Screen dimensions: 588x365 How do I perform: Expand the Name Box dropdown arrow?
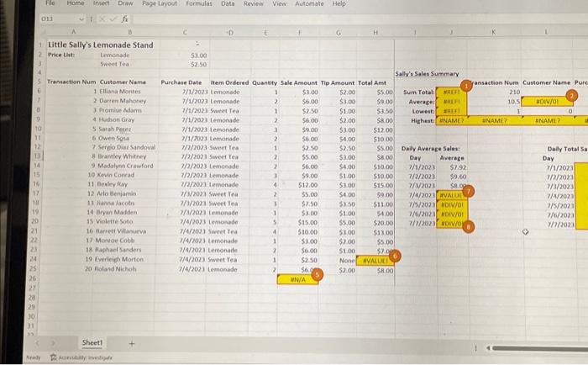click(x=81, y=19)
